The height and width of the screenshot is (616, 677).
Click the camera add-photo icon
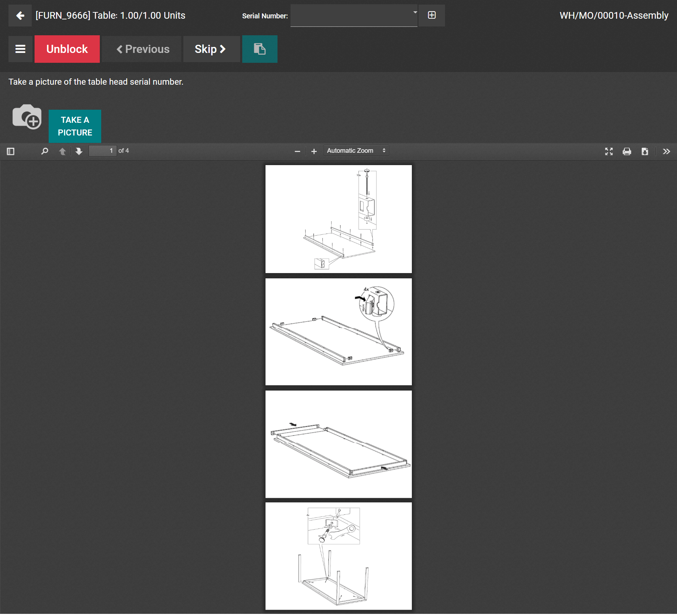pos(27,117)
